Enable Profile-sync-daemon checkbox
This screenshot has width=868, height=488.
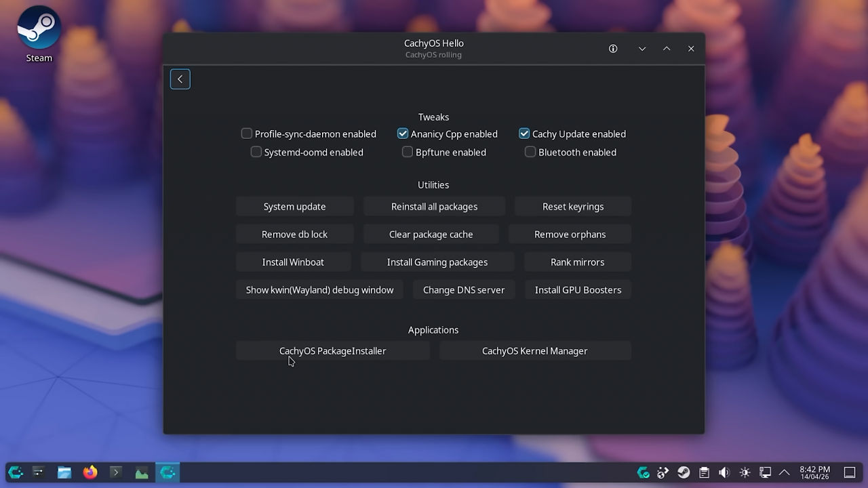tap(247, 134)
